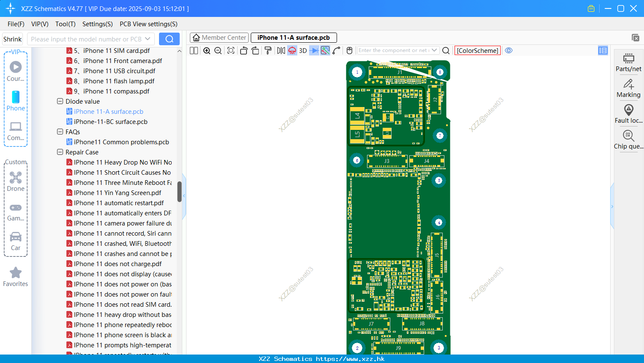
Task: Expand the right side panel handle
Action: pos(612,206)
